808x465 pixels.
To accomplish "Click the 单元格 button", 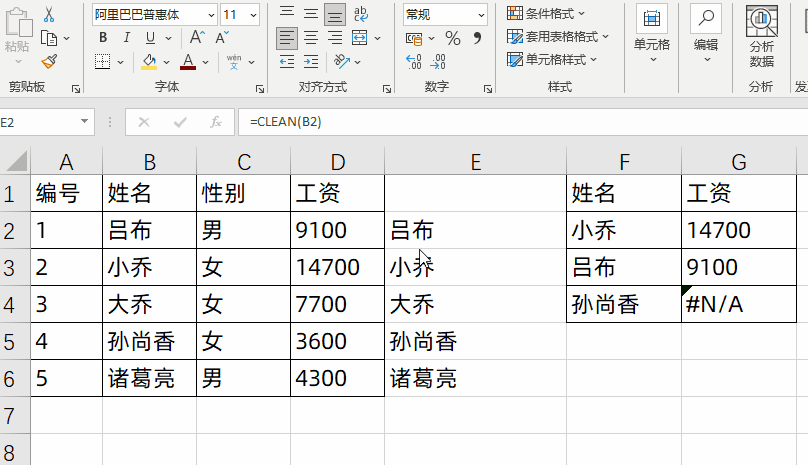I will click(652, 34).
